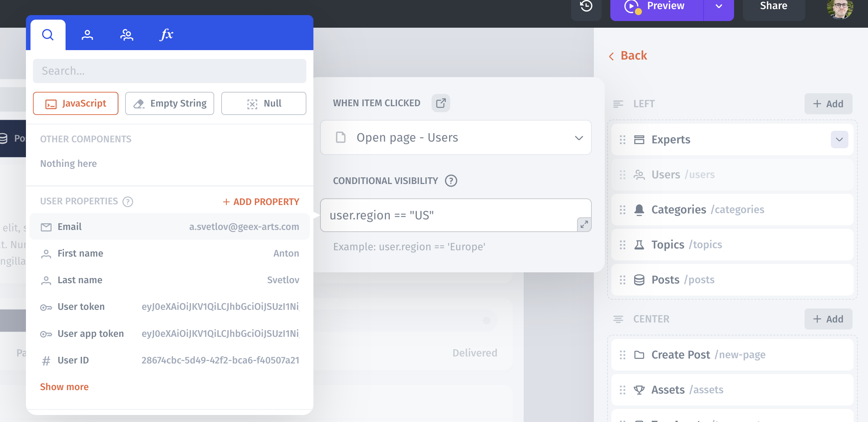Click the external link icon beside When Item Clicked
This screenshot has height=422, width=868.
[441, 103]
